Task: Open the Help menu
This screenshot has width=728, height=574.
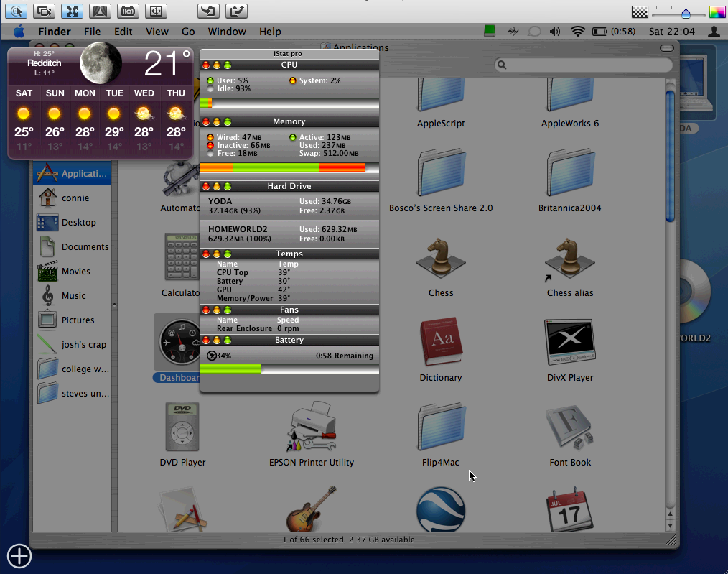Action: click(270, 32)
